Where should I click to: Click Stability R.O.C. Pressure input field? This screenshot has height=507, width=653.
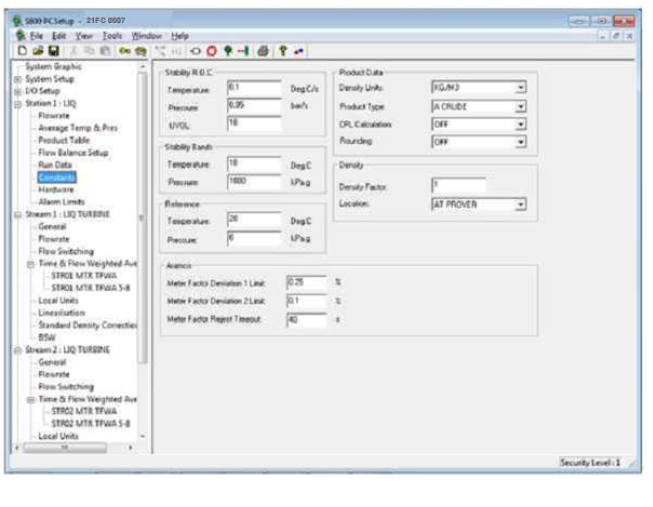click(254, 106)
